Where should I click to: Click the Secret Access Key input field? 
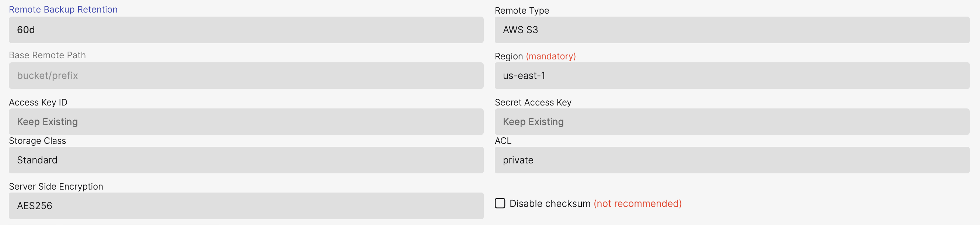tap(731, 122)
